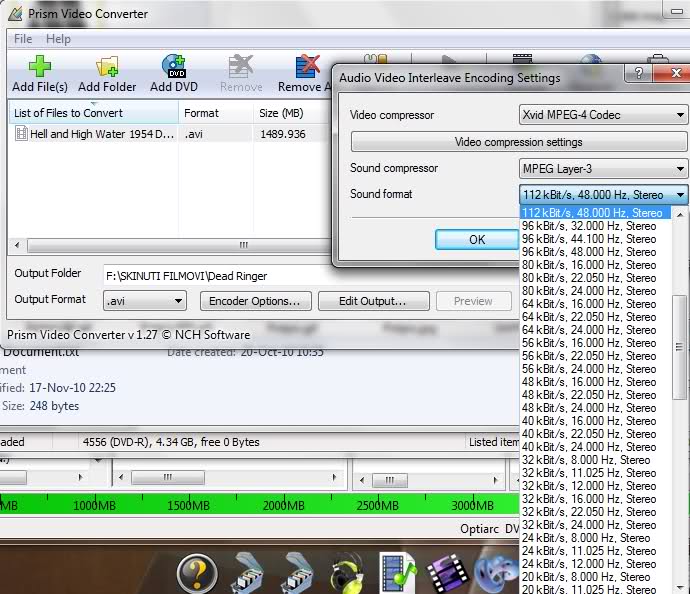The width and height of the screenshot is (690, 594).
Task: Select 96 kBit/s, 44.100 Hz, Stereo
Action: click(595, 239)
